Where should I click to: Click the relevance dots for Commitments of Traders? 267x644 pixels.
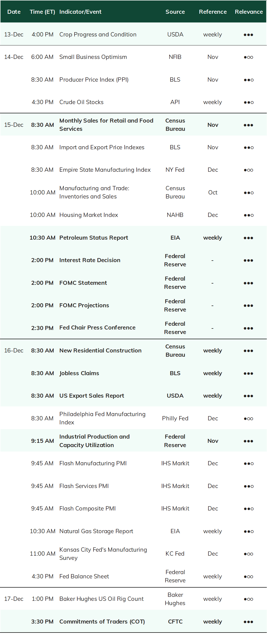[x=248, y=622]
